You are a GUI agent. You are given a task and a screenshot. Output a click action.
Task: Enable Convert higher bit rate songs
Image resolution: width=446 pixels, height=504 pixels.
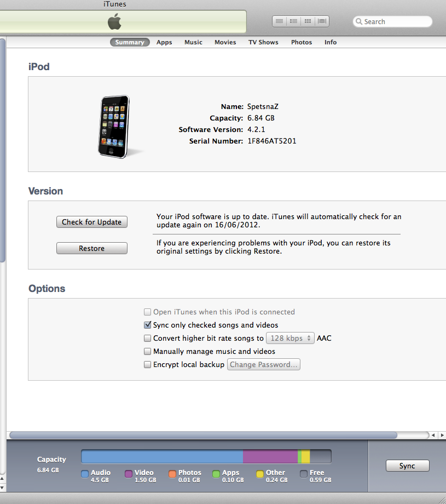pyautogui.click(x=147, y=338)
